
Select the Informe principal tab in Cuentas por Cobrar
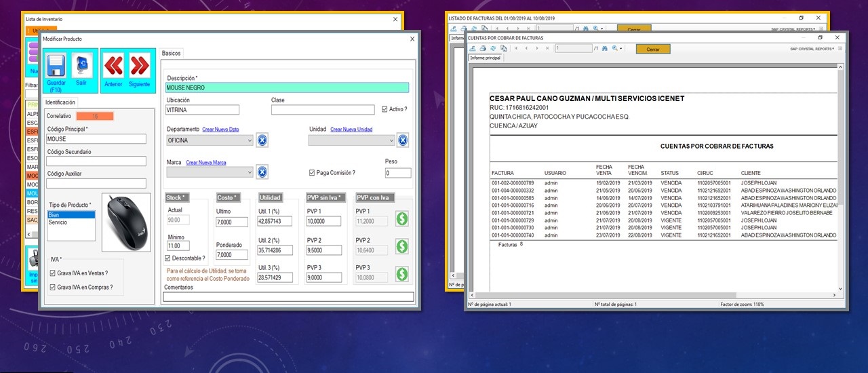tap(486, 58)
